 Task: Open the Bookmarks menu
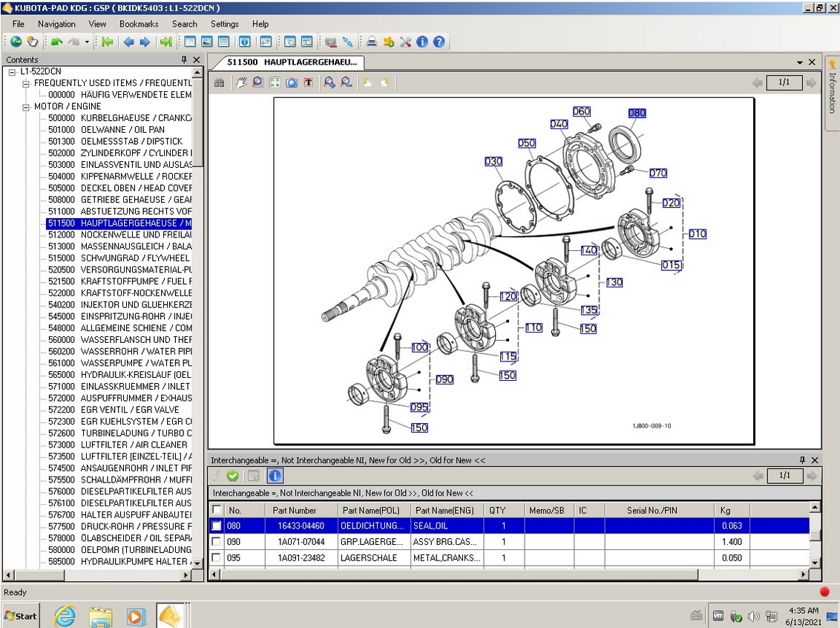click(x=139, y=24)
